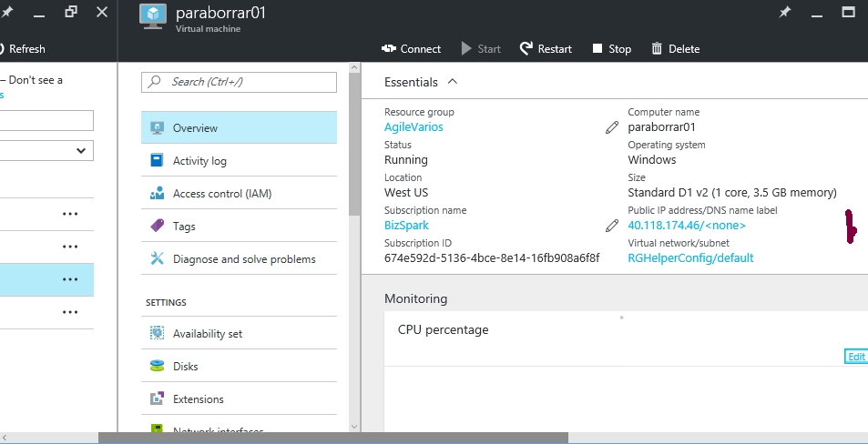The height and width of the screenshot is (444, 868).
Task: Restart the virtual machine
Action: pos(546,48)
